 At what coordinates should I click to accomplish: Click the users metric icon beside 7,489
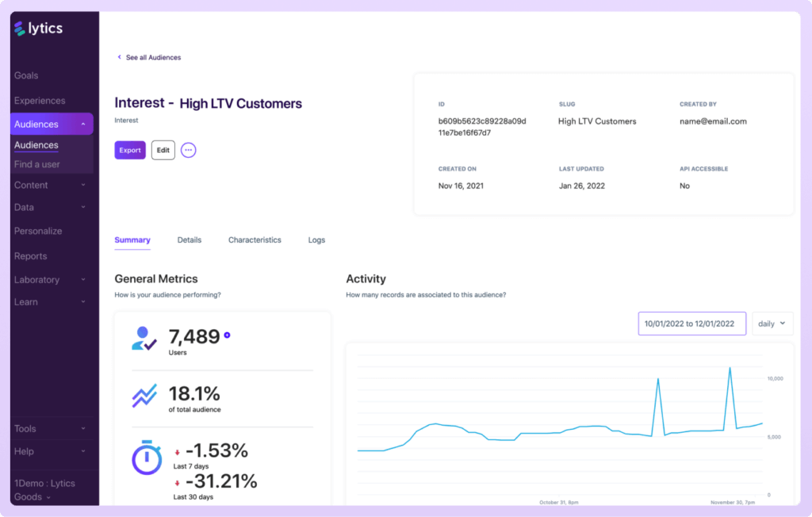pos(146,337)
